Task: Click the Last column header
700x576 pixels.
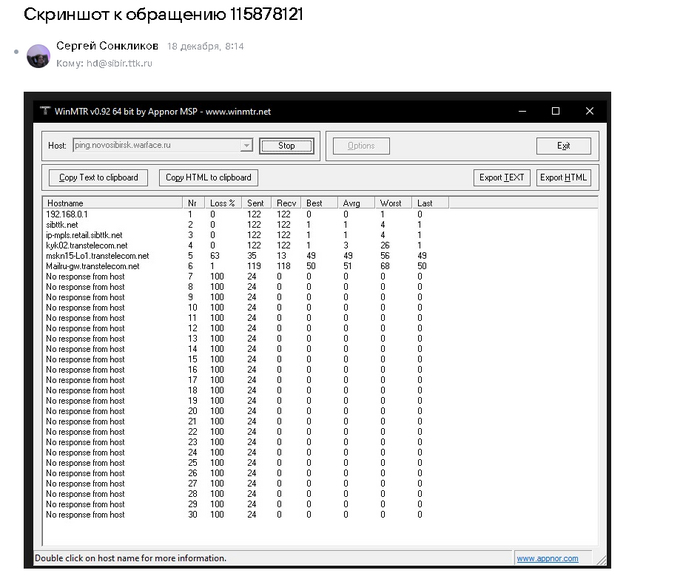Action: click(x=430, y=203)
